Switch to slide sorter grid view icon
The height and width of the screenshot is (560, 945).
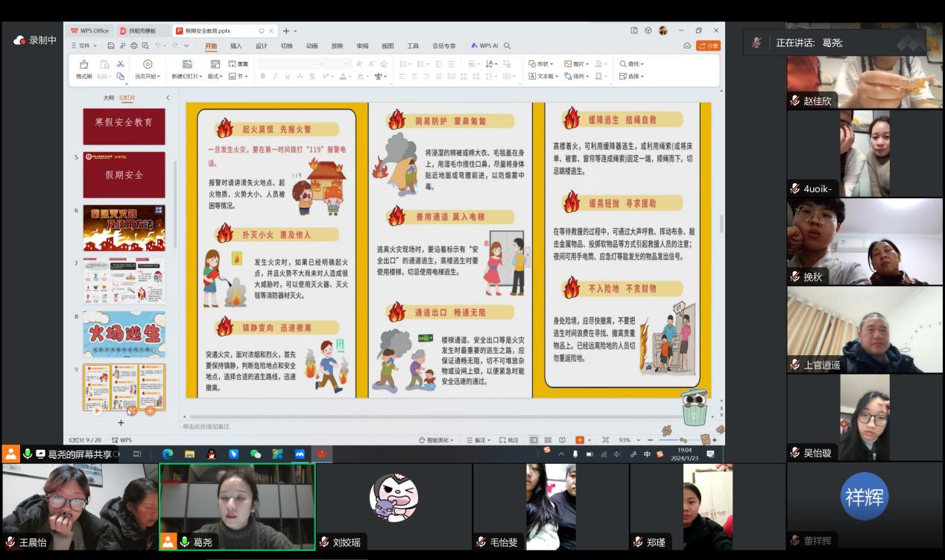pos(548,440)
